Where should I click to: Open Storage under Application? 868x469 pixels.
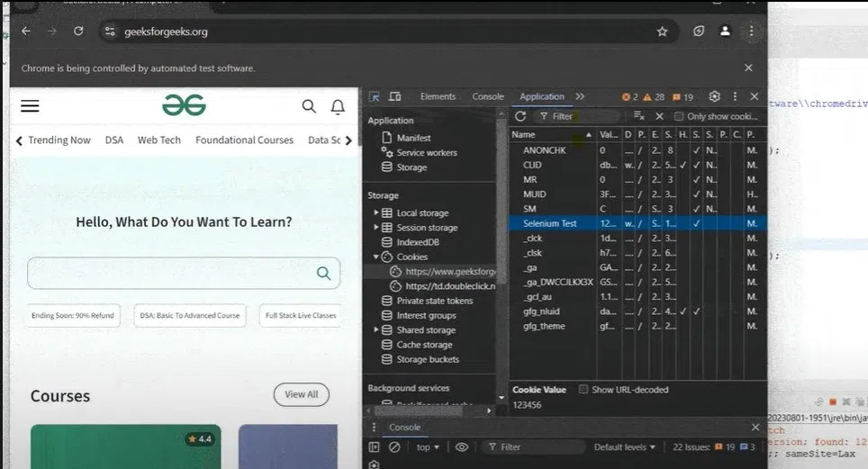point(411,167)
